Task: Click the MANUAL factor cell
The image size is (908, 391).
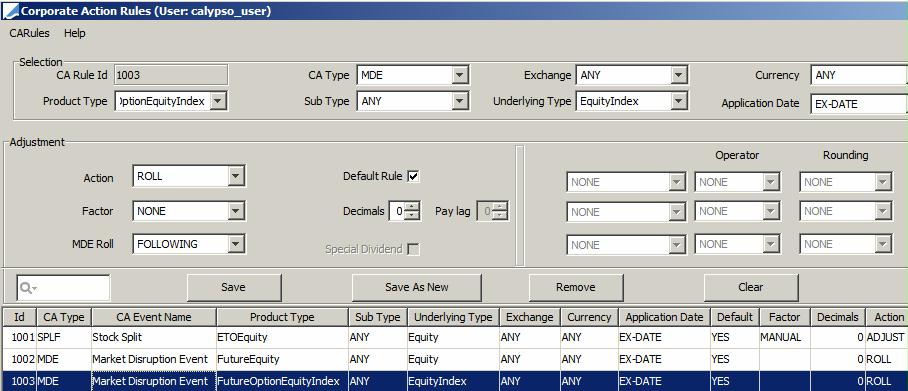Action: (784, 337)
